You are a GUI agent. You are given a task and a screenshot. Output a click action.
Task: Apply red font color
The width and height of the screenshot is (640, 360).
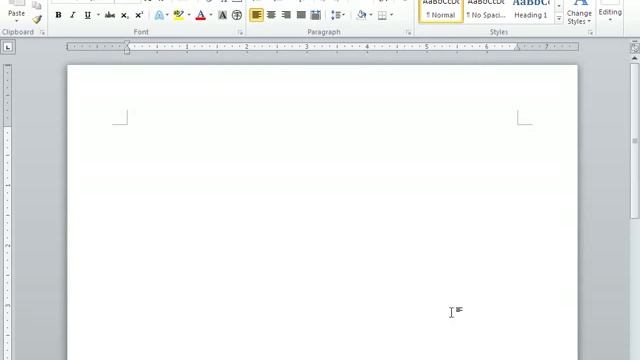[200, 15]
